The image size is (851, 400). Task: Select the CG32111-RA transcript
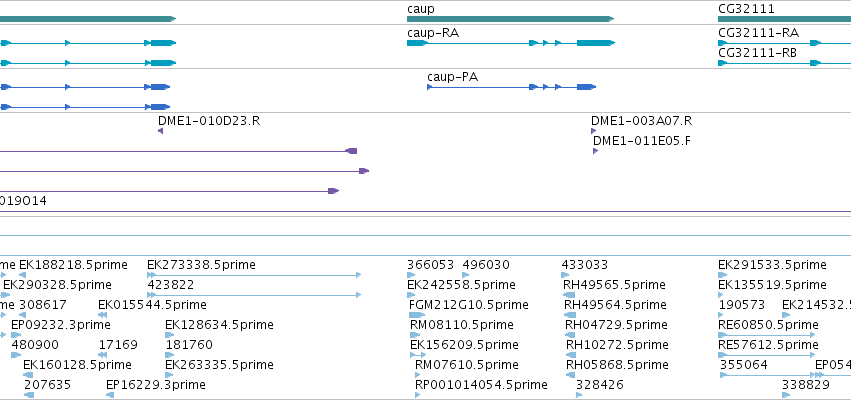click(784, 43)
